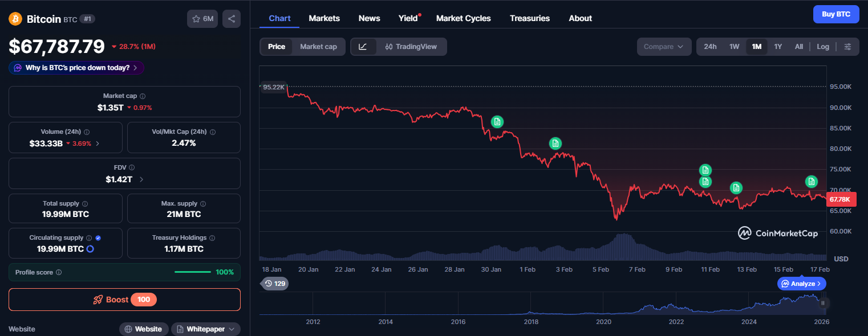Open the Compare dropdown

(x=664, y=47)
